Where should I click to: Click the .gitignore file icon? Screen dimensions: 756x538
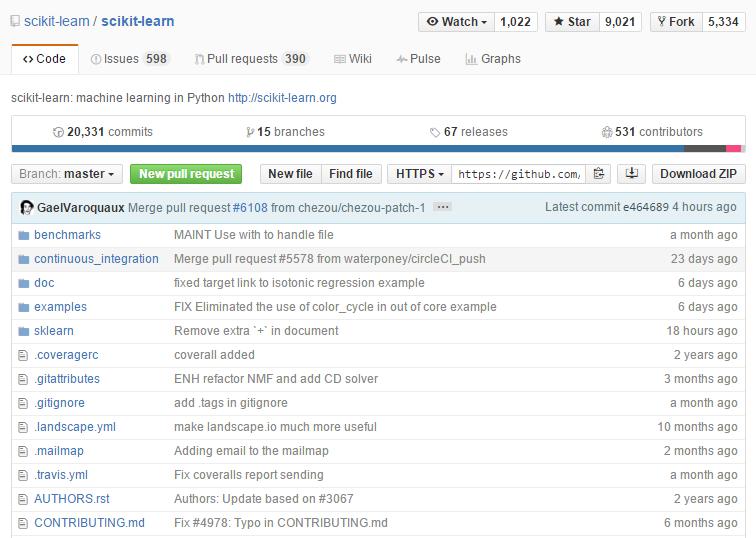click(x=23, y=403)
